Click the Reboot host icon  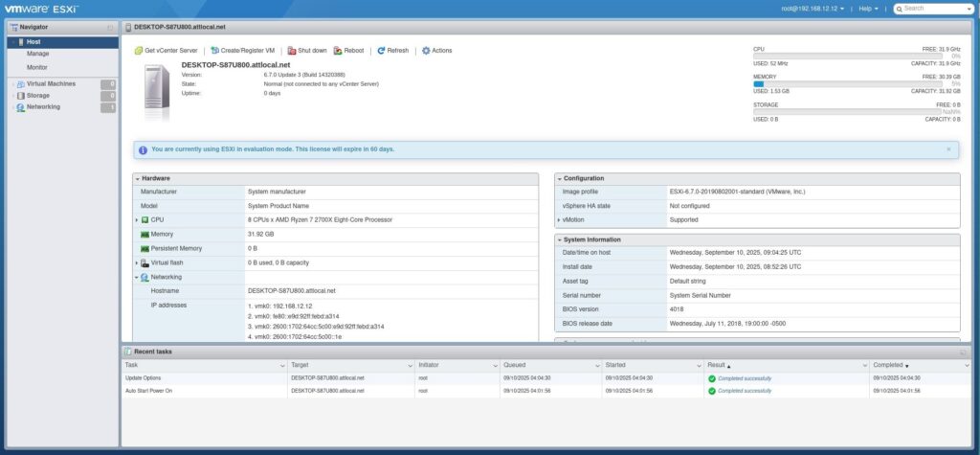338,51
